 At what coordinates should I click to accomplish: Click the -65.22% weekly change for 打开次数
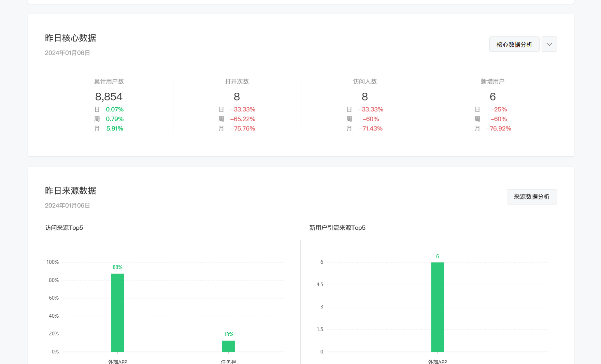click(243, 119)
